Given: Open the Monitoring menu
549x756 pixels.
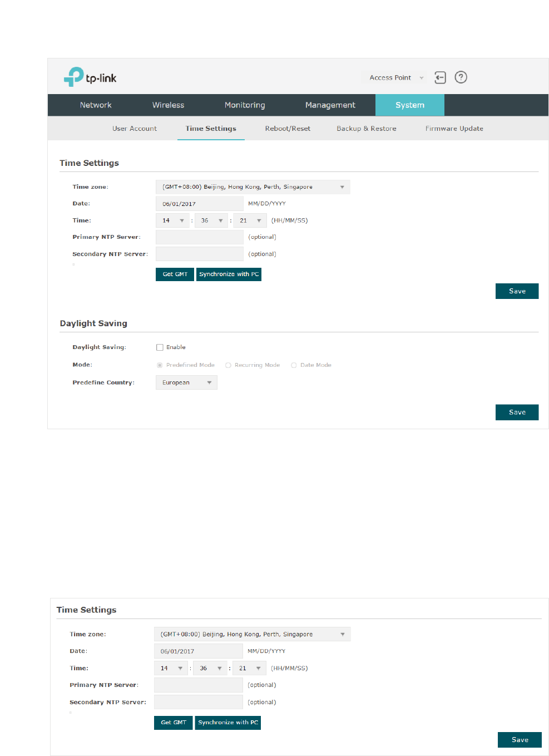Looking at the screenshot, I should click(245, 105).
